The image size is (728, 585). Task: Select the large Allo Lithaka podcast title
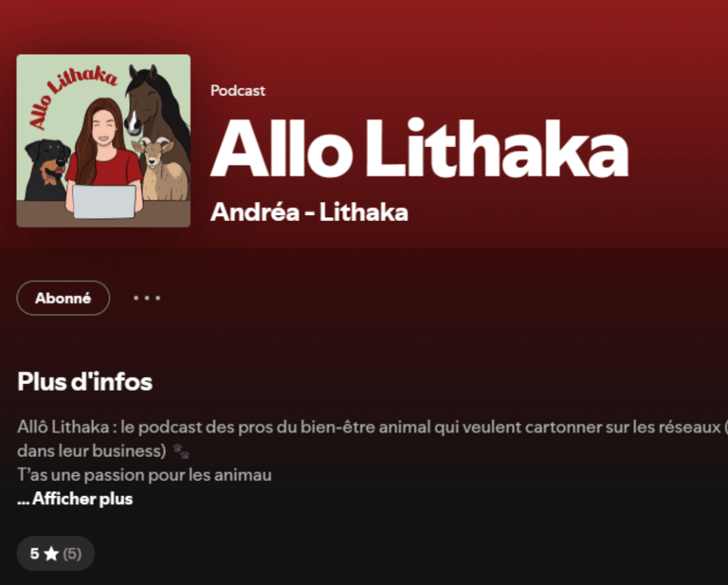pyautogui.click(x=419, y=149)
